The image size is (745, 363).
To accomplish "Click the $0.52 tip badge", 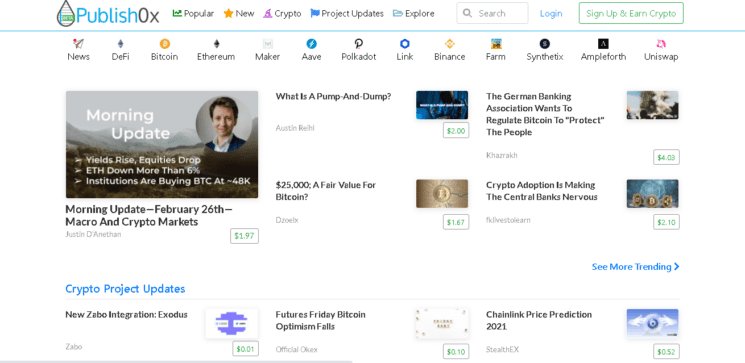I will 666,352.
